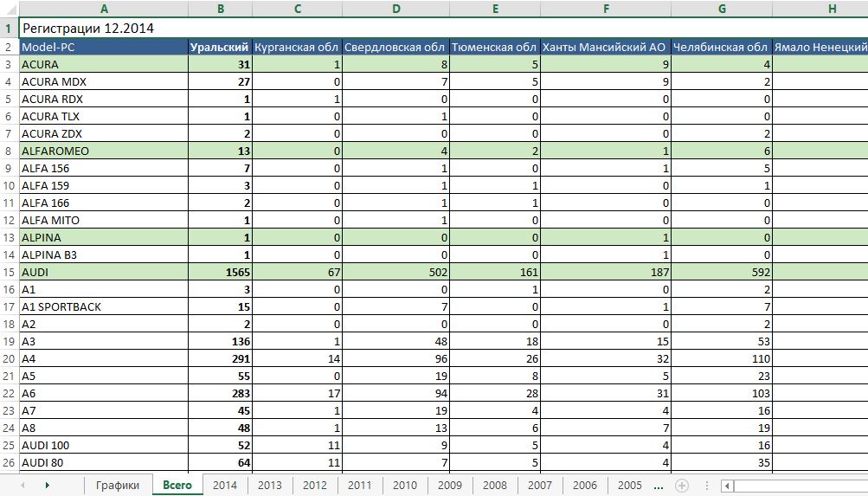Click the A6 Уральский value 283
This screenshot has height=496, width=868.
(221, 393)
